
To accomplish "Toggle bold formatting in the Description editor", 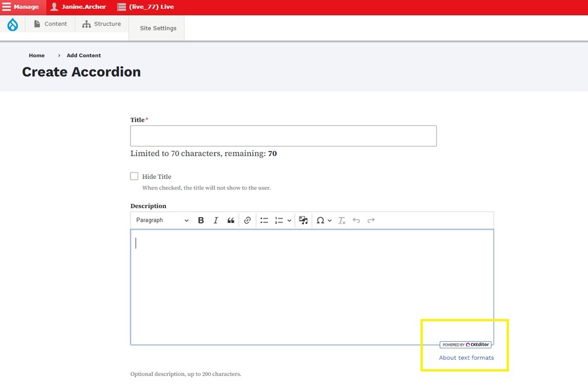I will 200,220.
